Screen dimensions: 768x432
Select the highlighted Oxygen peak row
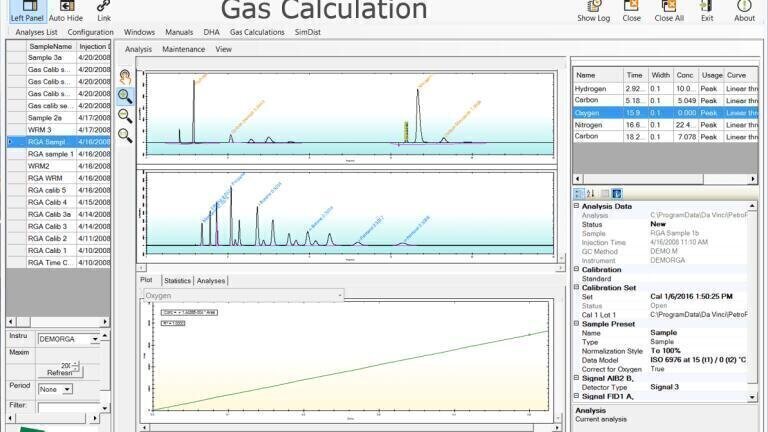[x=666, y=113]
